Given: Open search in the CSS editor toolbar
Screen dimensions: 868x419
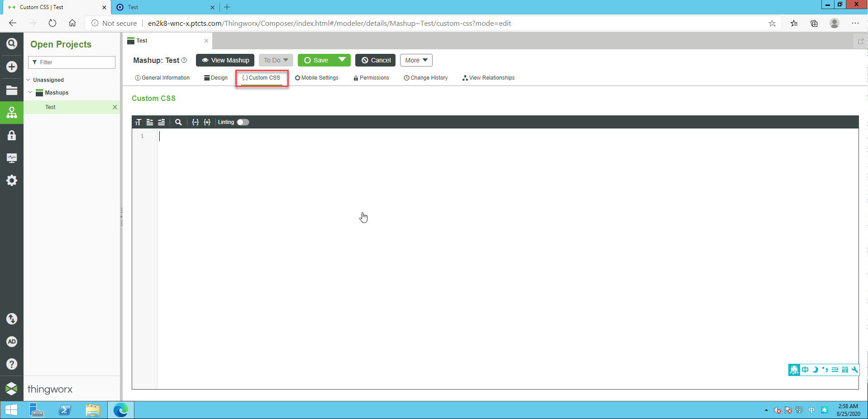Looking at the screenshot, I should [178, 122].
